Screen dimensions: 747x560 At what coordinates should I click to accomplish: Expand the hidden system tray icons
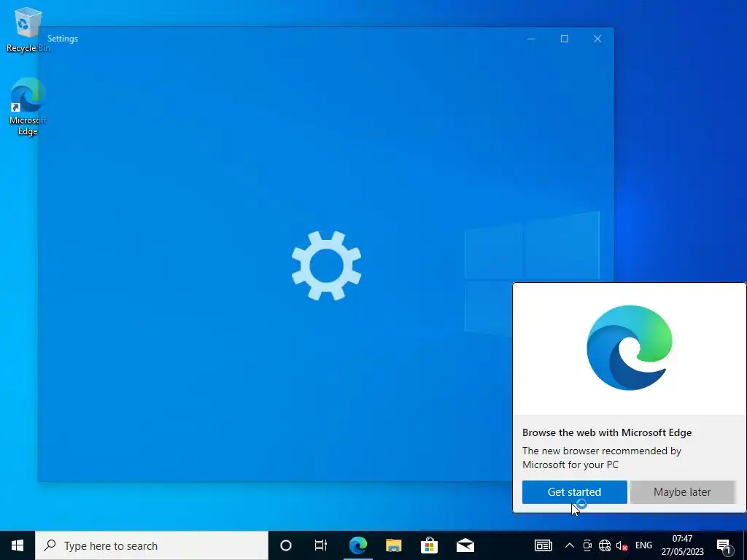tap(569, 545)
